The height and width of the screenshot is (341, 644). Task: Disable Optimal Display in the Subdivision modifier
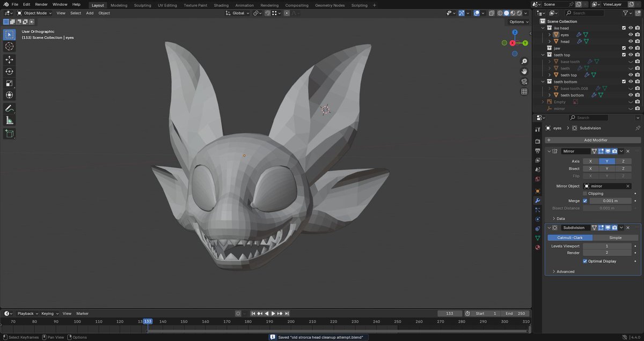point(585,261)
